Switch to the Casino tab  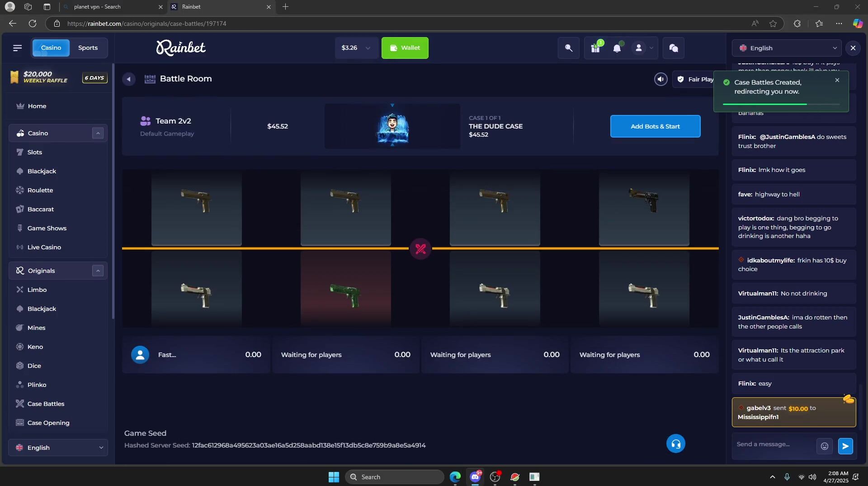pos(51,48)
